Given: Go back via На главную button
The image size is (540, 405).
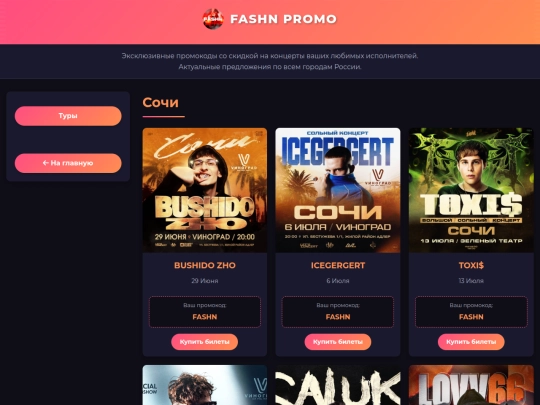Looking at the screenshot, I should point(68,163).
